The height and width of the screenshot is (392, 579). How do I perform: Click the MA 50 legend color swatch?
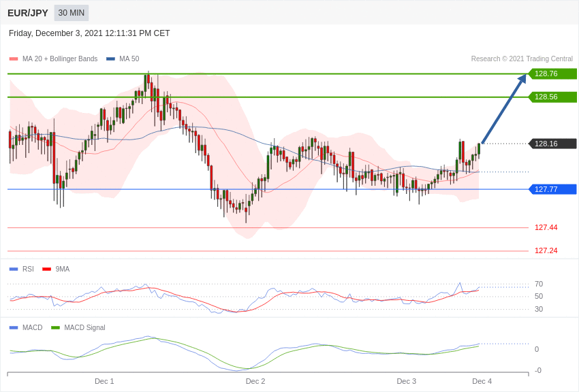click(110, 59)
